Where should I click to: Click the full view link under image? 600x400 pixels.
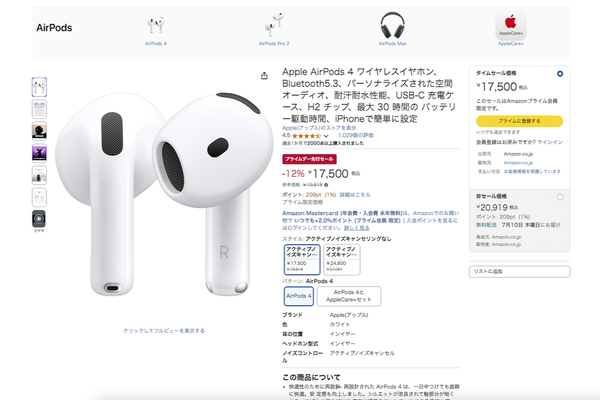click(x=164, y=331)
